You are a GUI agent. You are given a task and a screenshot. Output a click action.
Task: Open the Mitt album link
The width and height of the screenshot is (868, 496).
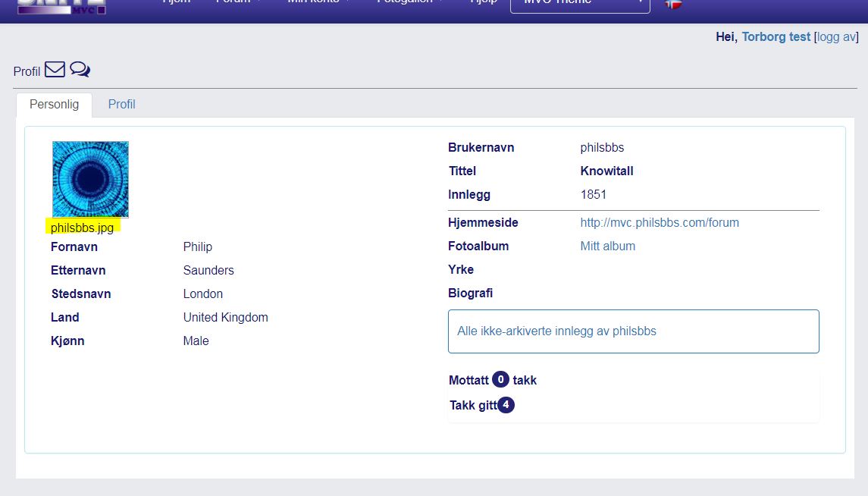click(x=607, y=246)
